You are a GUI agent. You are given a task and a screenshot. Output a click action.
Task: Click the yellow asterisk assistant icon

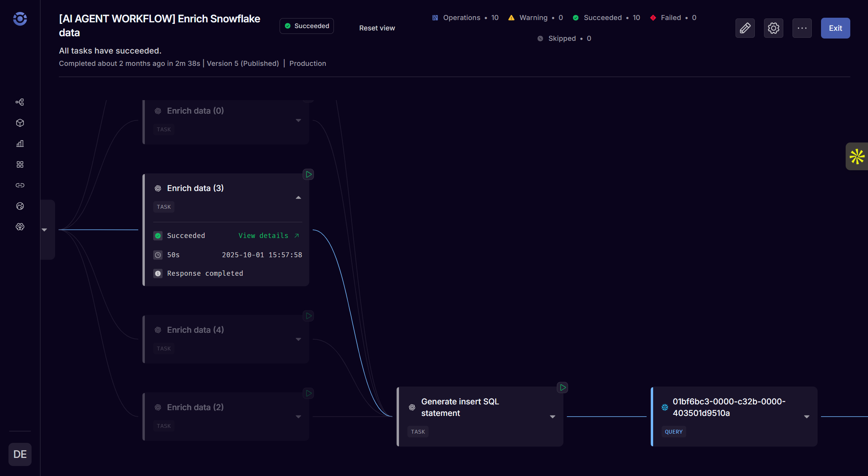(857, 156)
